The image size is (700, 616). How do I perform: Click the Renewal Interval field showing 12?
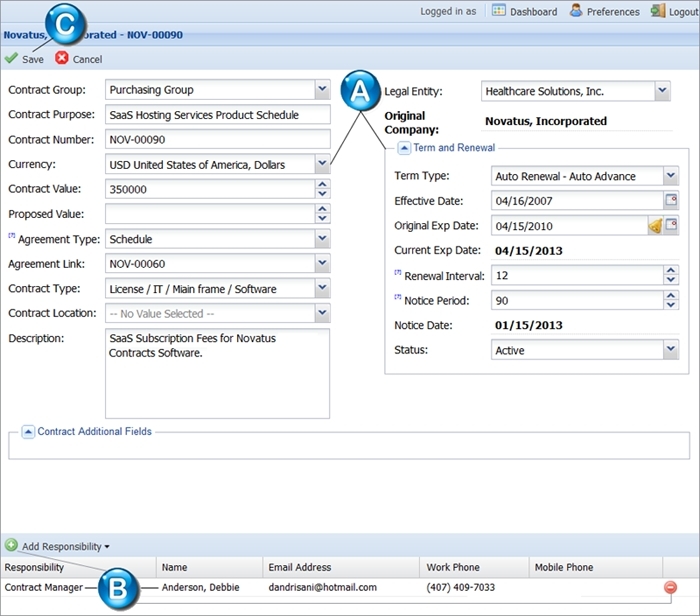[x=578, y=275]
